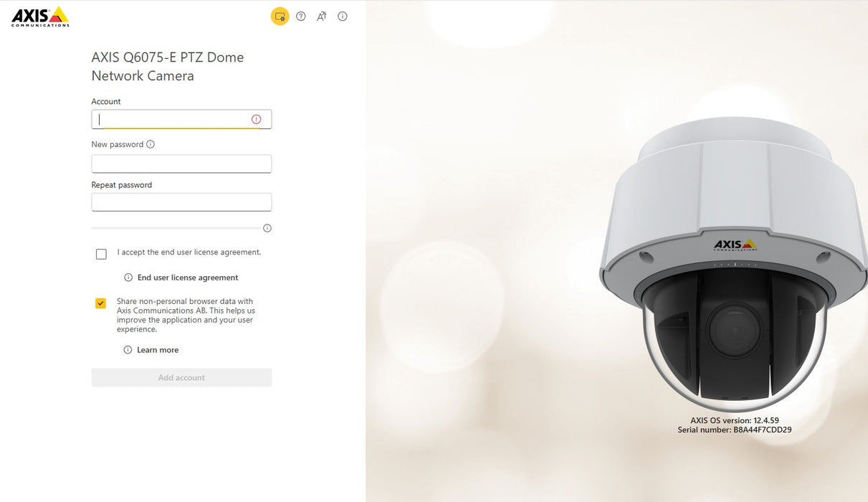Click the red warning icon in Account field
The image size is (868, 502).
pyautogui.click(x=256, y=119)
